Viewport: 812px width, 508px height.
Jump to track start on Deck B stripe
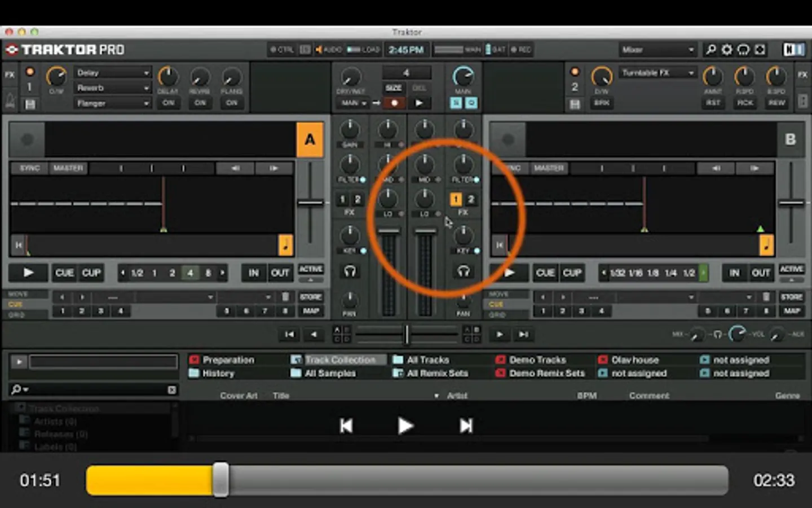click(499, 245)
